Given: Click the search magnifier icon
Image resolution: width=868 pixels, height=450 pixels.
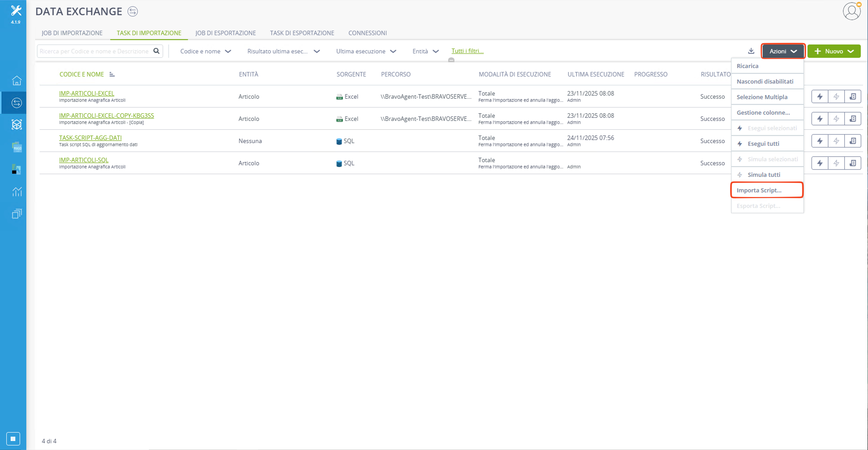Looking at the screenshot, I should [x=156, y=51].
